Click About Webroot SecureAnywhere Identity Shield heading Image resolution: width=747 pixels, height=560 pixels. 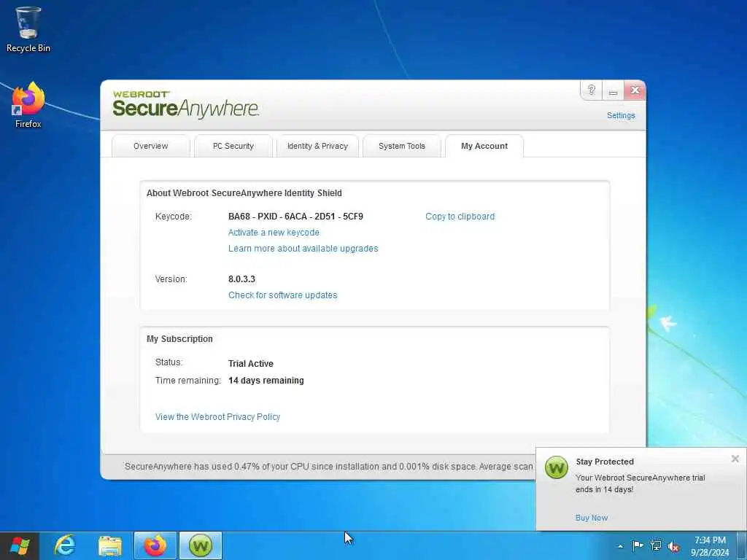244,193
